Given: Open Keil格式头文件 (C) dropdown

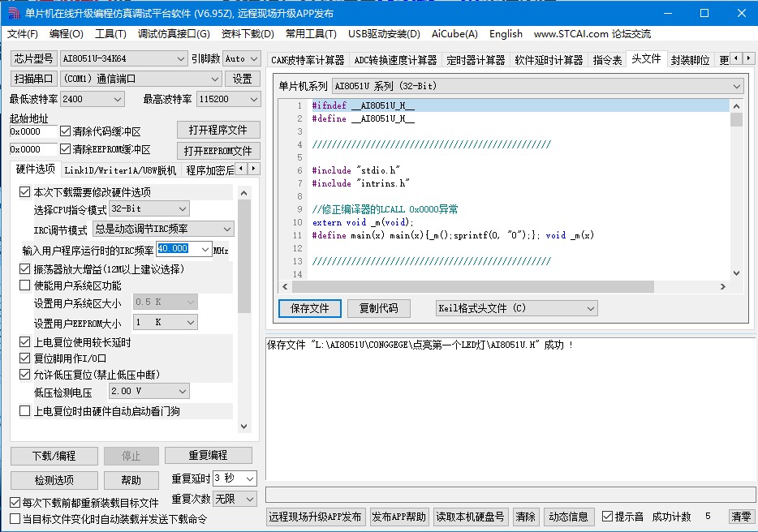Looking at the screenshot, I should pos(516,308).
